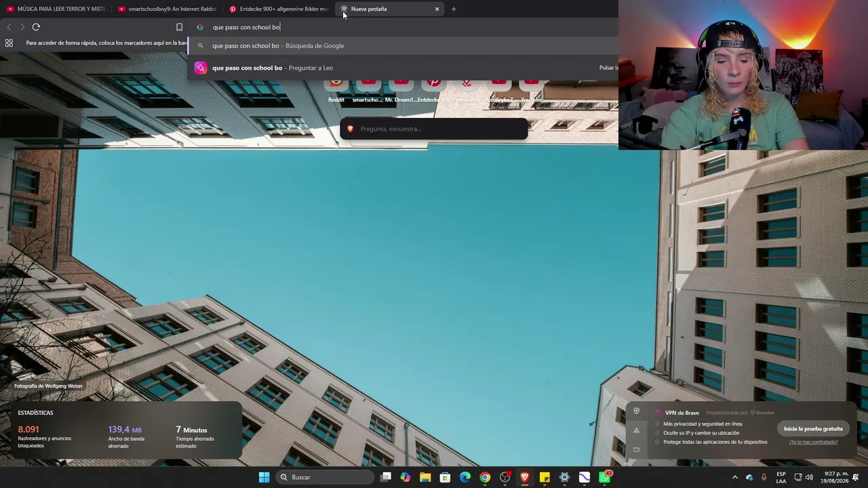Open network settings from the tray
Viewport: 868px width, 488px height.
coord(798,477)
